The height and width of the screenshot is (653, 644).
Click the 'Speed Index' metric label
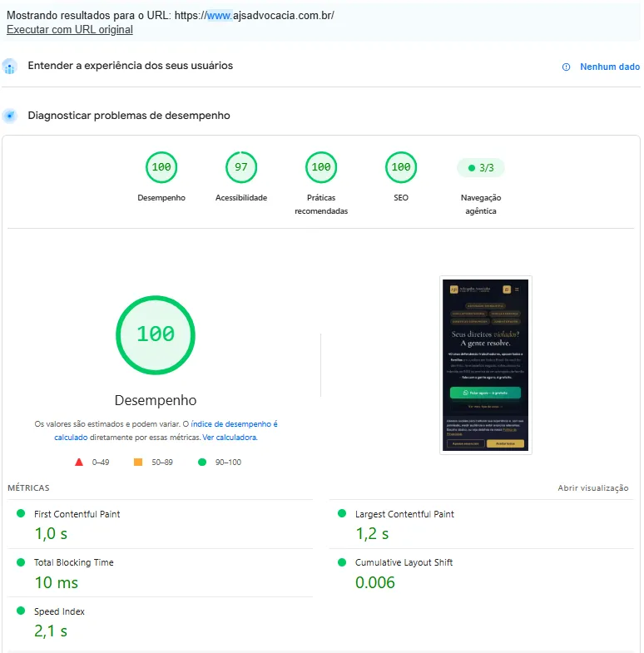(59, 611)
